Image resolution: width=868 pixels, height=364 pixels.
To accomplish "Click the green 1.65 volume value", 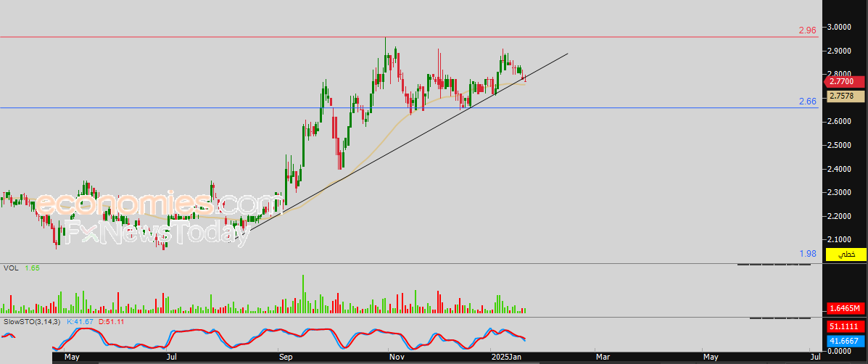I will (32, 268).
